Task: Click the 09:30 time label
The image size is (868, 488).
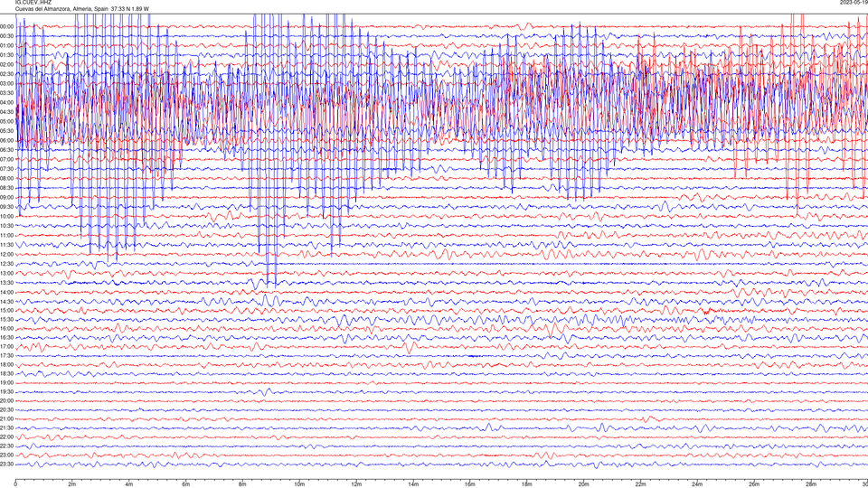Action: [x=6, y=207]
